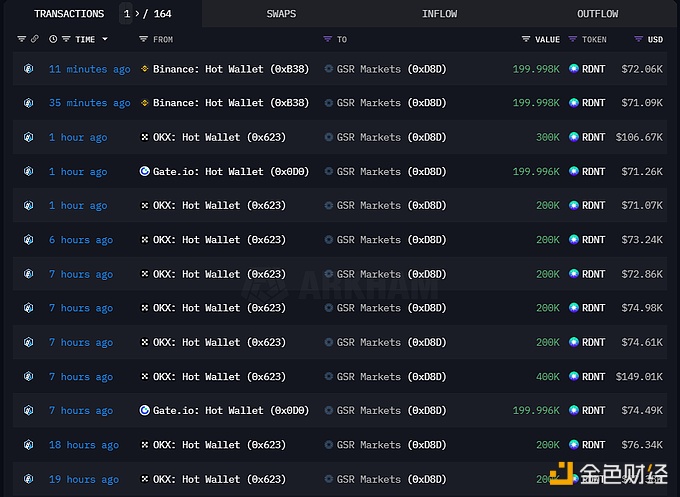Viewport: 680px width, 497px height.
Task: Click Gate.io logo icon in $74.49K row
Action: (x=144, y=410)
